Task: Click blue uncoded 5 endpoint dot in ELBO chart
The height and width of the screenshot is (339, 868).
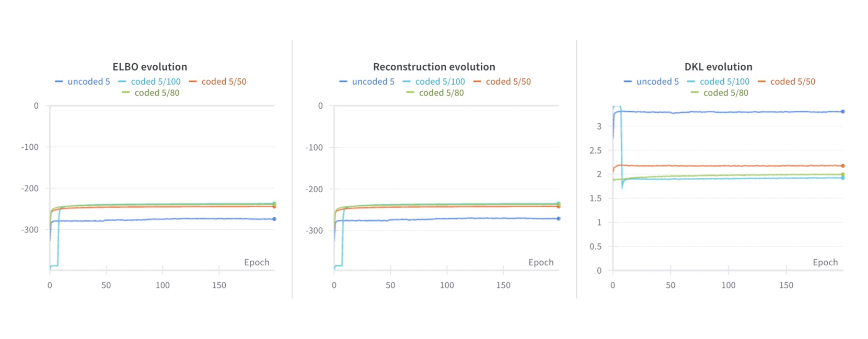Action: pyautogui.click(x=274, y=219)
